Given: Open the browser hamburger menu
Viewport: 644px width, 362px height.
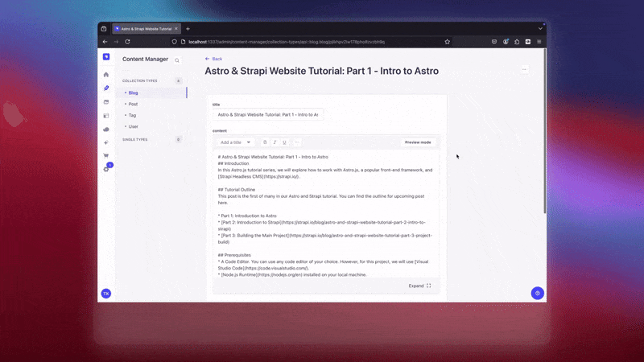Looking at the screenshot, I should pyautogui.click(x=539, y=42).
